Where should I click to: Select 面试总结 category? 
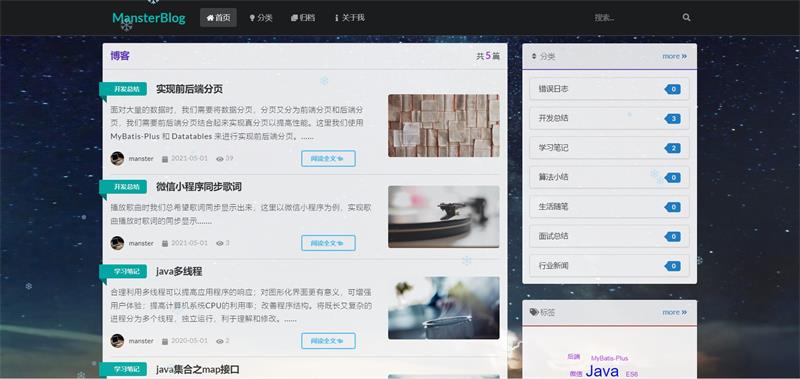[x=609, y=236]
